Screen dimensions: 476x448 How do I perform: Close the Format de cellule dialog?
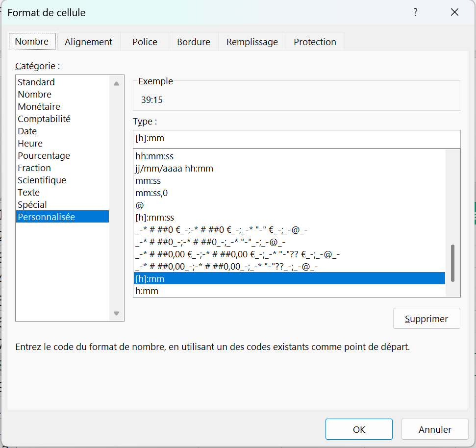coord(454,12)
